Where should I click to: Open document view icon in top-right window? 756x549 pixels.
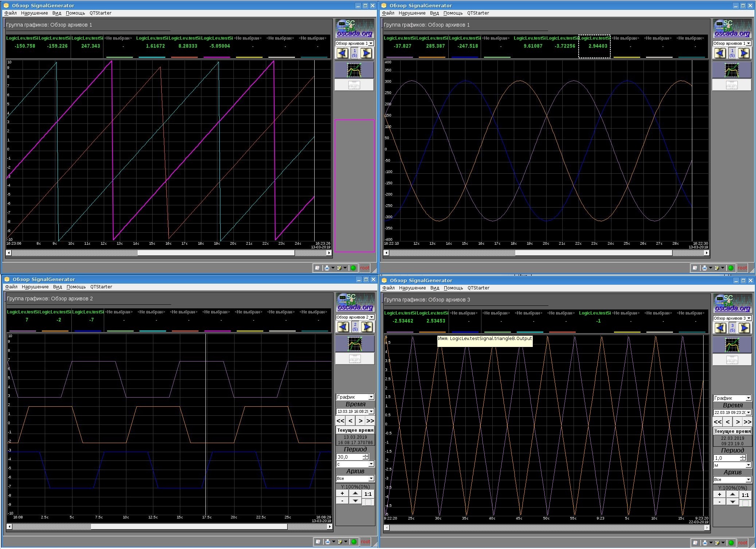coord(732,85)
